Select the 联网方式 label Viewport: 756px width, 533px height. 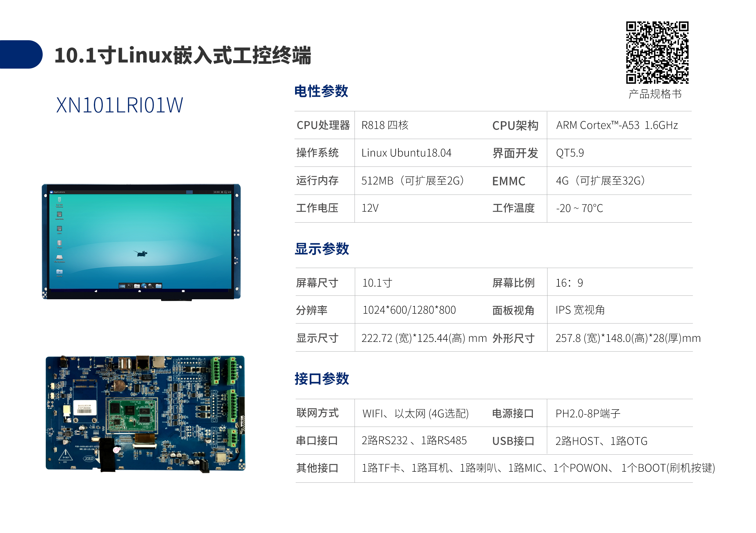click(317, 413)
